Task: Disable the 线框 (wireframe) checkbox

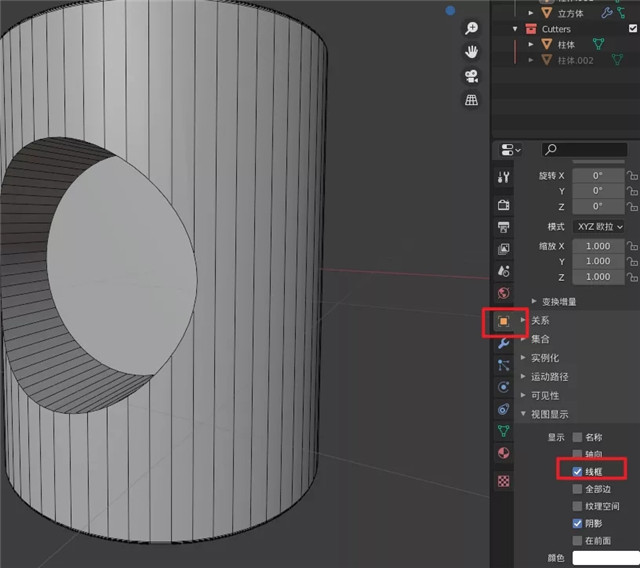Action: [577, 471]
